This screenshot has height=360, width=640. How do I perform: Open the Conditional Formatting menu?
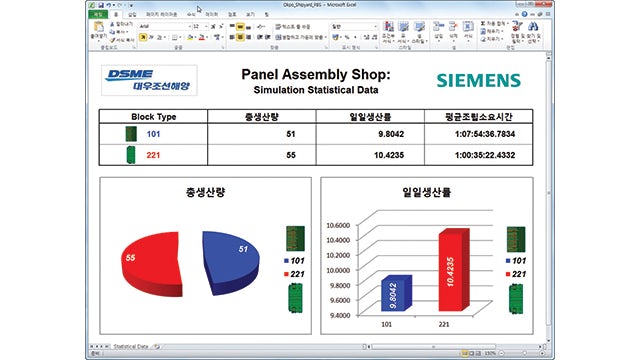coord(388,32)
